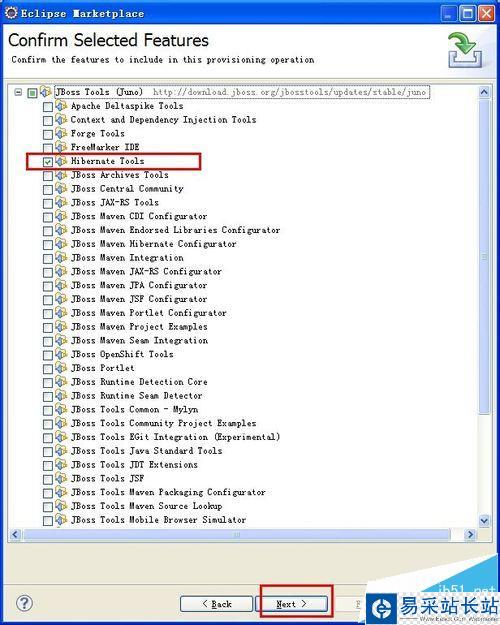The image size is (500, 625).
Task: Click the icon beside JBoss Maven JPA Configurator
Action: coord(61,285)
